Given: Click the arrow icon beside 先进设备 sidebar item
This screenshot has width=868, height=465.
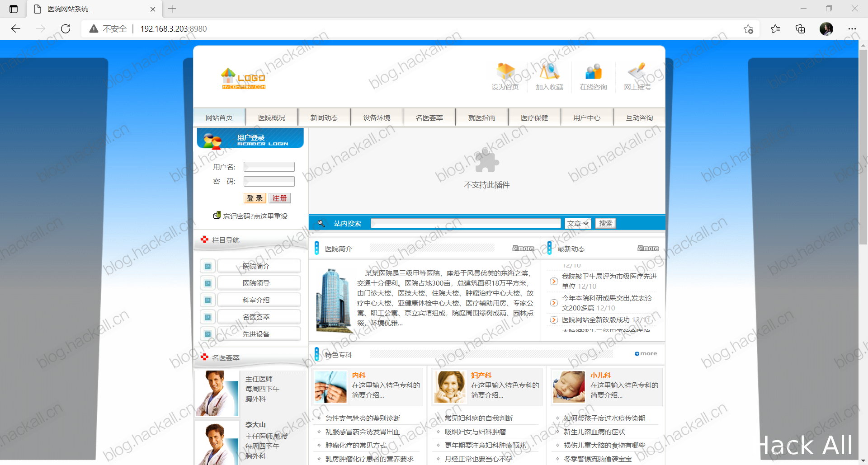Looking at the screenshot, I should [208, 334].
